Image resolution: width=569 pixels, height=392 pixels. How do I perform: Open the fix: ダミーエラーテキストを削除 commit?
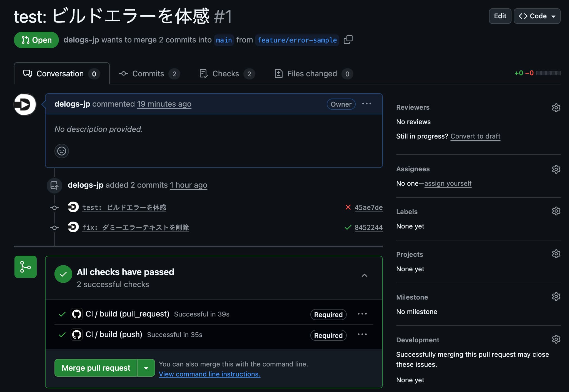point(136,227)
